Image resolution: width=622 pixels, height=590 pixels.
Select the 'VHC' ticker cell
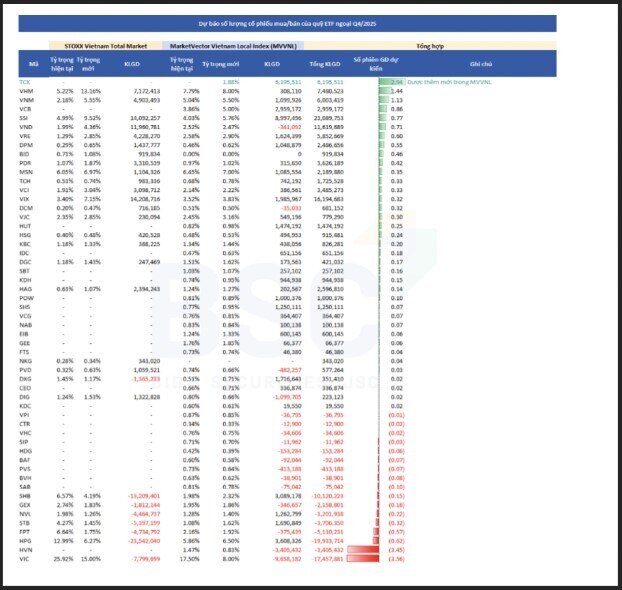click(25, 433)
